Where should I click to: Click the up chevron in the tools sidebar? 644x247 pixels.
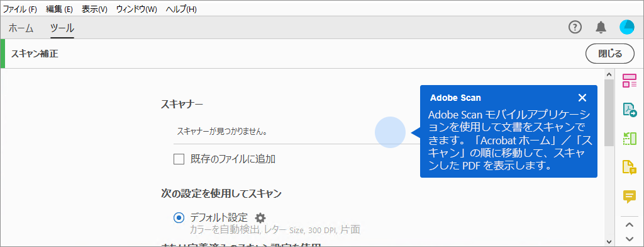(629, 225)
